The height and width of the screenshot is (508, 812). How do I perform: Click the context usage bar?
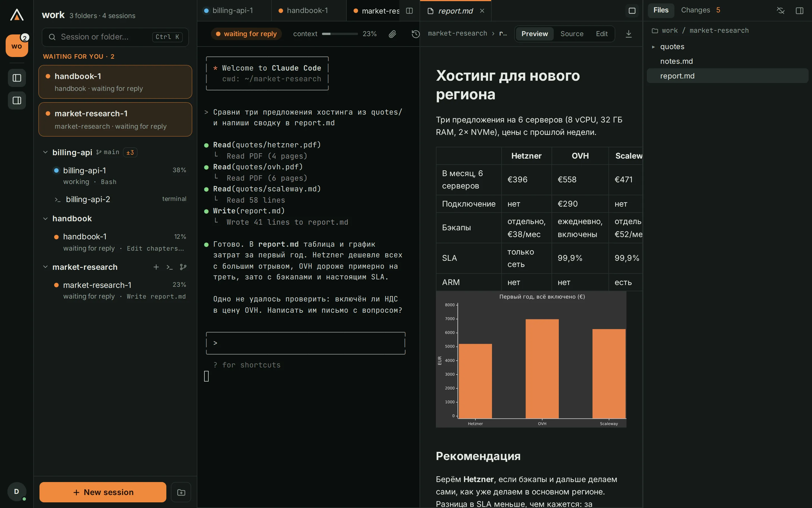(340, 34)
